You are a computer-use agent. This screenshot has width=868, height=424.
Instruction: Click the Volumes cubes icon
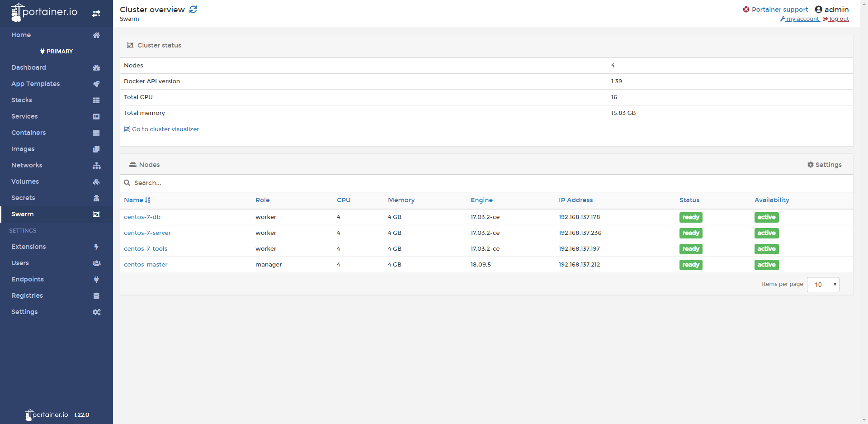96,182
